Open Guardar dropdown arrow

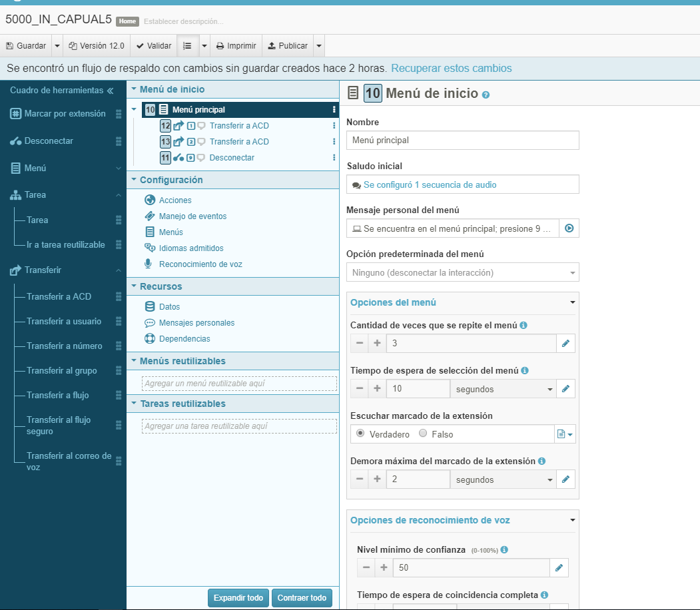(57, 46)
